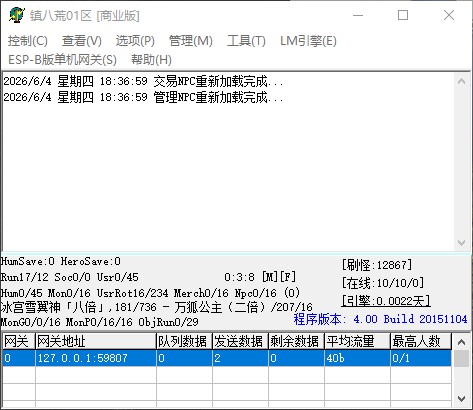473x410 pixels.
Task: Click the 队列数据 column header
Action: point(184,341)
